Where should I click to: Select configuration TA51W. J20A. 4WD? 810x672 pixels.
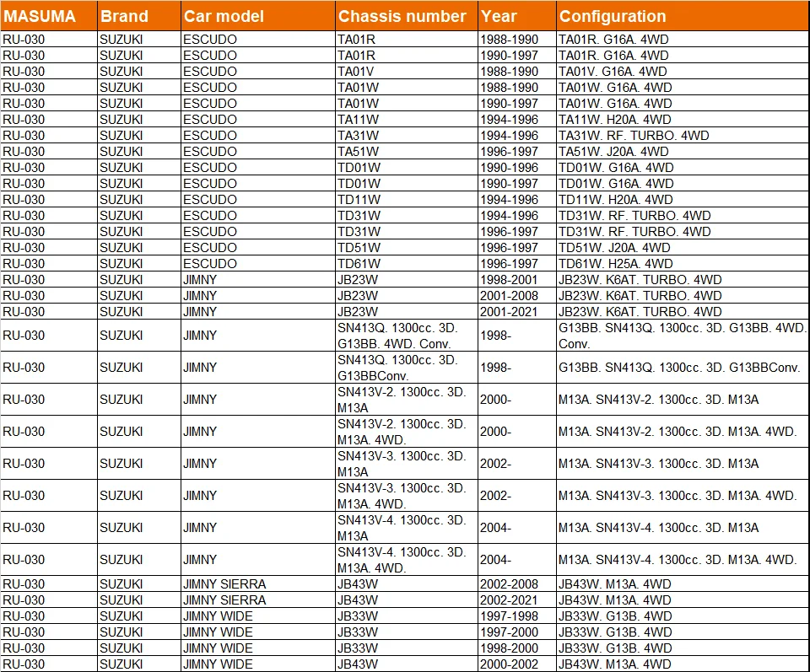click(x=683, y=151)
